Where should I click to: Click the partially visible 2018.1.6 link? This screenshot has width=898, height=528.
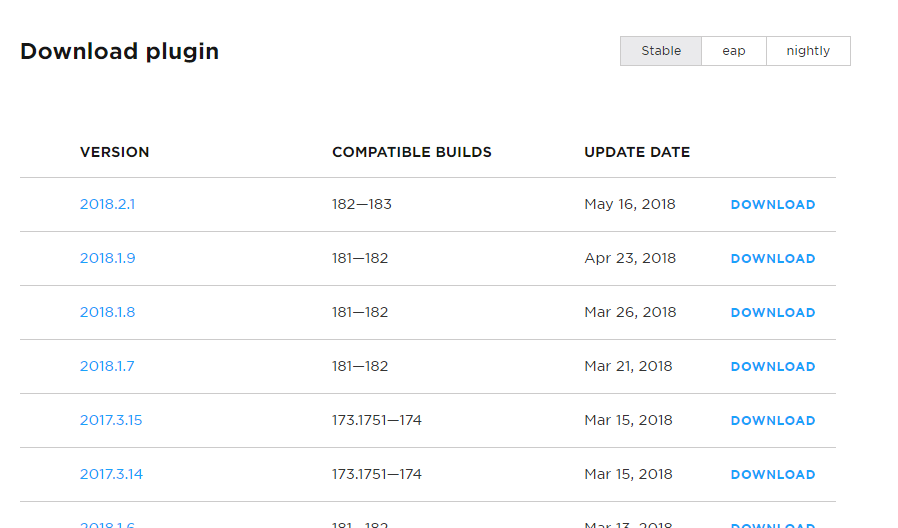tap(107, 524)
